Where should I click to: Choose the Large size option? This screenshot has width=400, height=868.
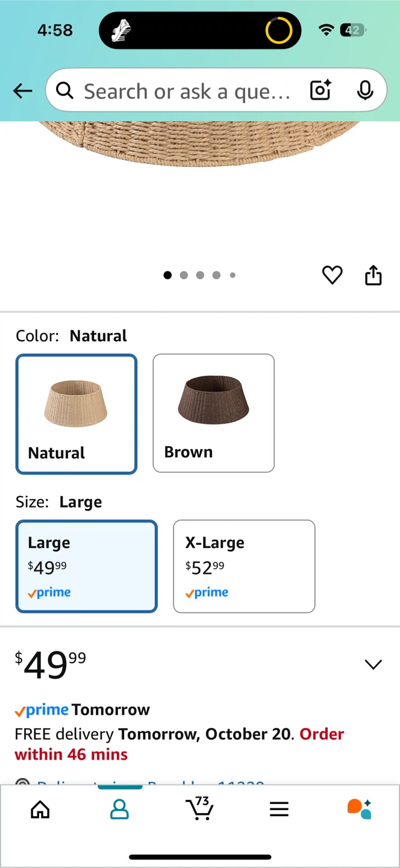87,567
